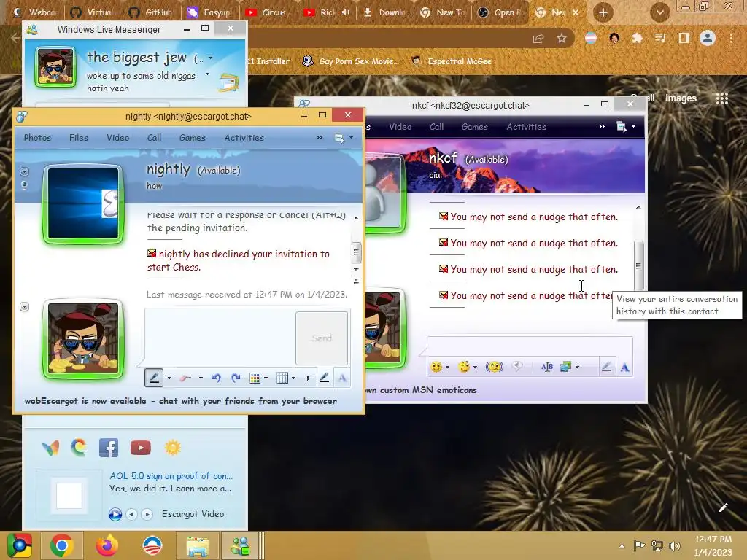Open pen thickness dropdown next to pen tool

[169, 378]
